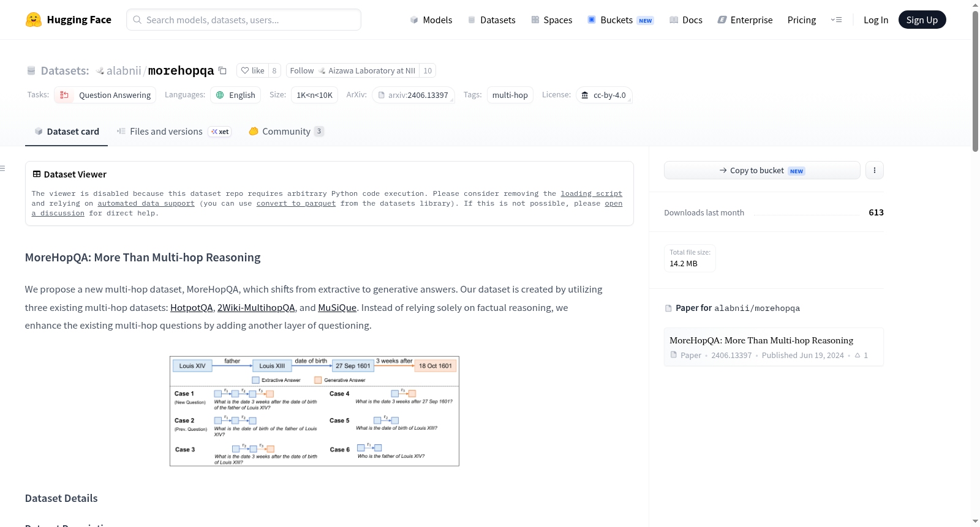Click the Enterprise nav icon

pyautogui.click(x=722, y=20)
